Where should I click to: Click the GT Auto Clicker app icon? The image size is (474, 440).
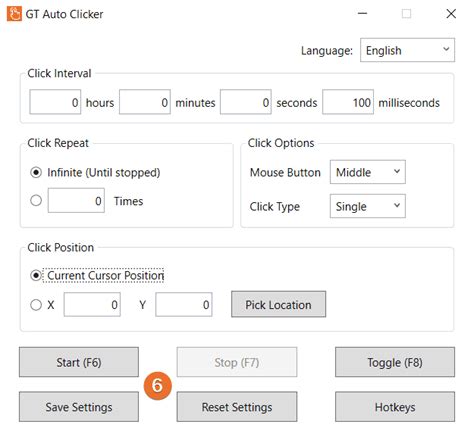tap(14, 14)
